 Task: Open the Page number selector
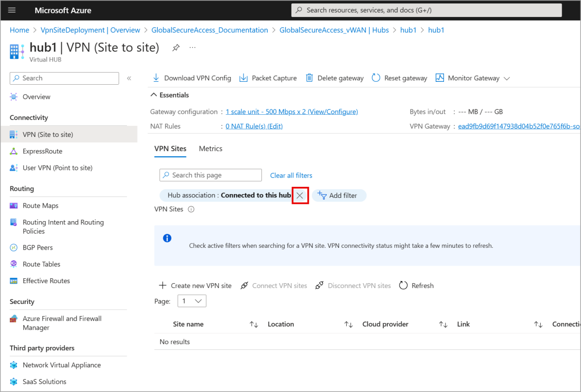pyautogui.click(x=191, y=301)
